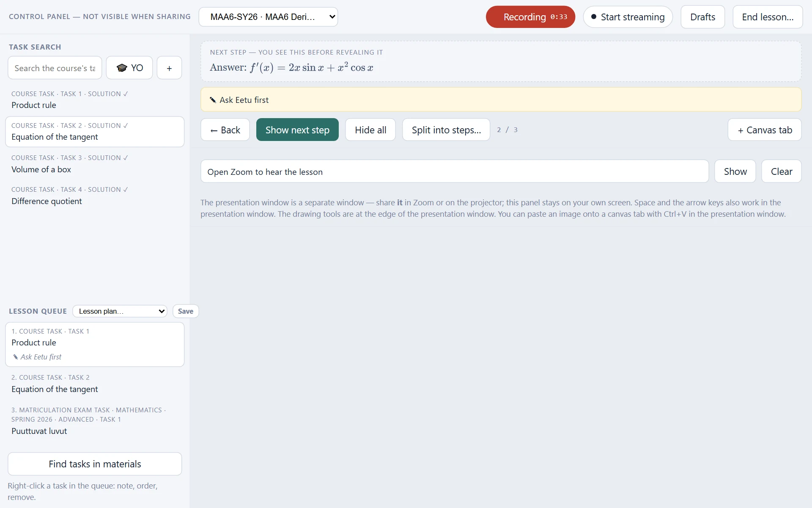Click the plus button beside YO
This screenshot has height=508, width=812.
point(169,68)
